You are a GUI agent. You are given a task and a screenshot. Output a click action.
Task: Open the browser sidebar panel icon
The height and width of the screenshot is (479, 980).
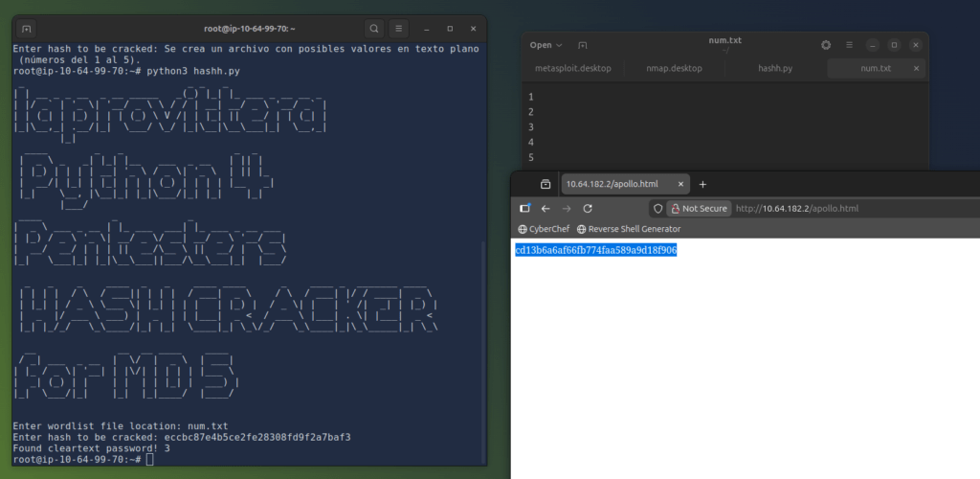[x=524, y=209]
